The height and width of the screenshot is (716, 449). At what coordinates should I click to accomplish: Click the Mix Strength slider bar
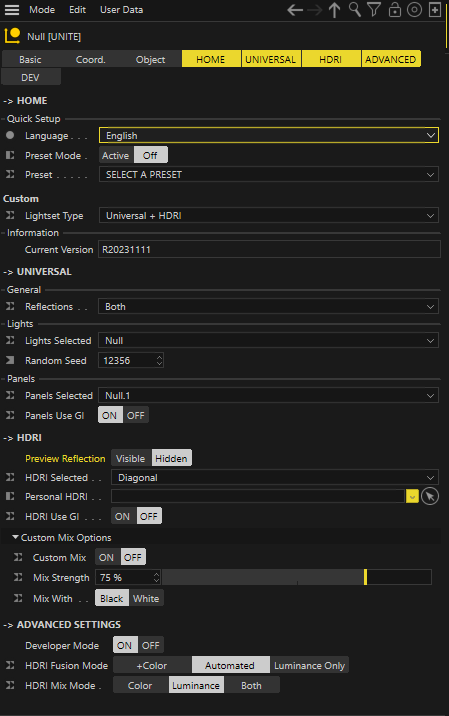[x=297, y=577]
